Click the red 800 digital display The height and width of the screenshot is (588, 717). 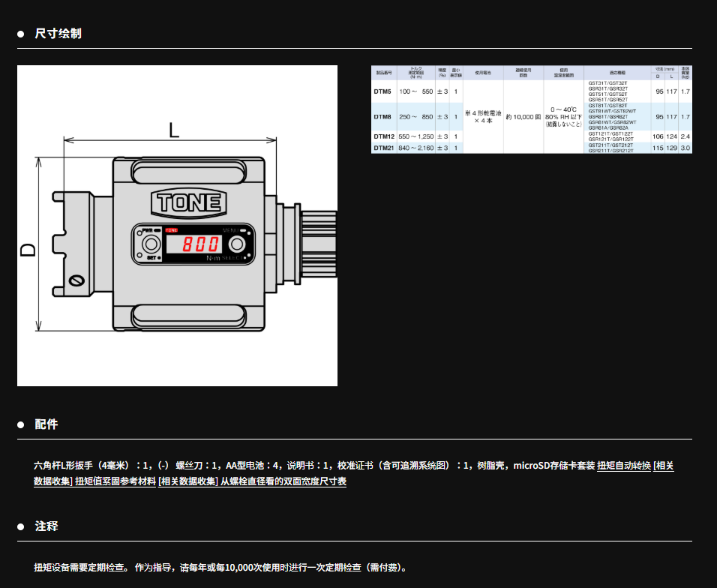click(193, 244)
